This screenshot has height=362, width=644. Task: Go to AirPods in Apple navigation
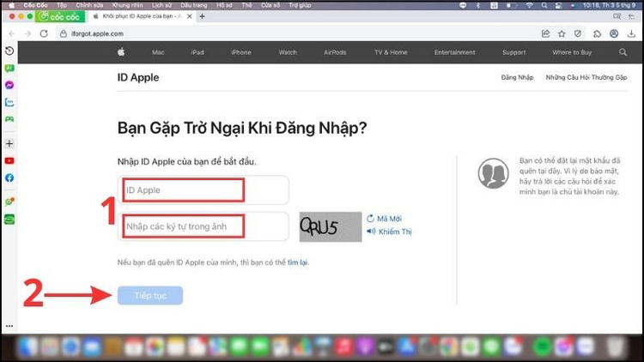click(x=335, y=52)
